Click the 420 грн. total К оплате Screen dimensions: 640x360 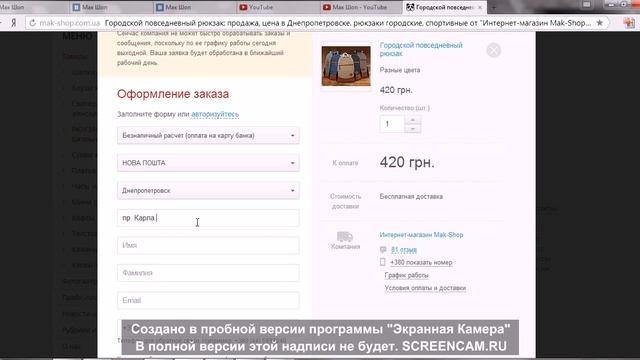(x=407, y=162)
